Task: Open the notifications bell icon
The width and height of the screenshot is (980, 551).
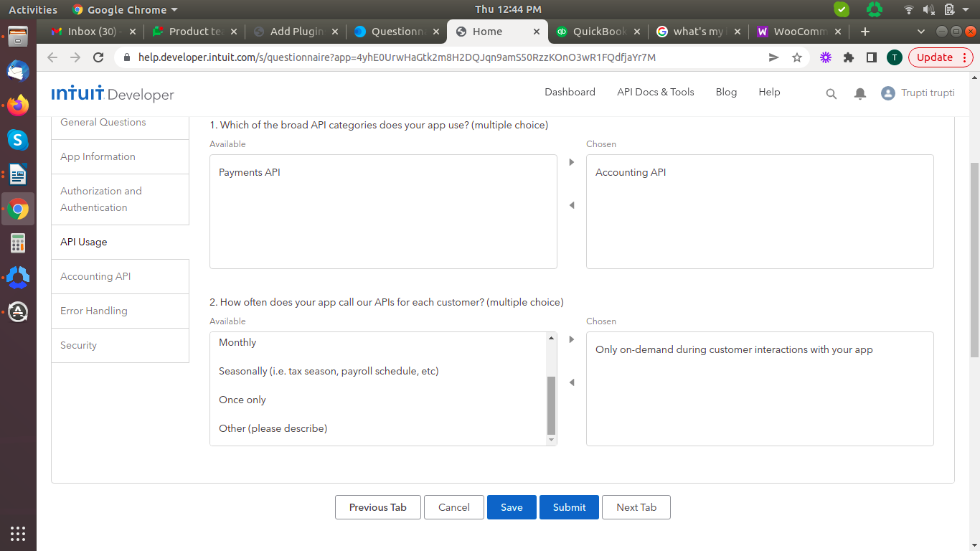Action: point(859,93)
